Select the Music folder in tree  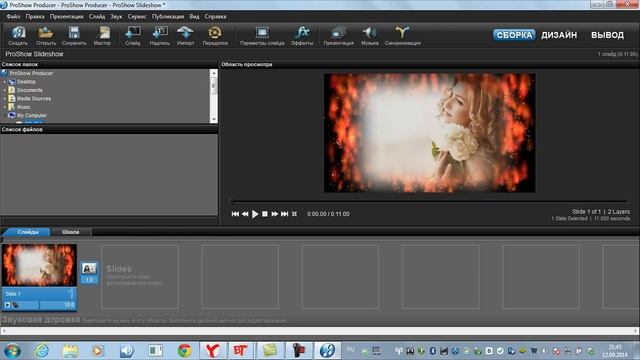point(24,107)
